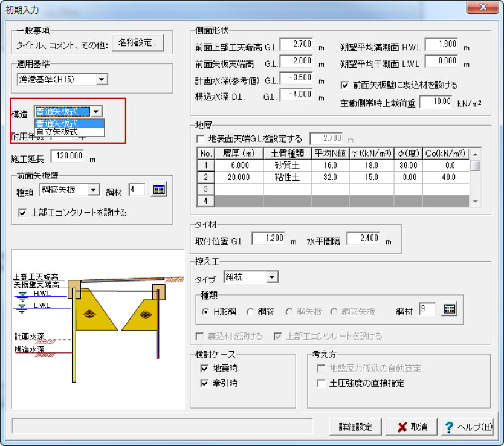The width and height of the screenshot is (504, 446).
Task: Click row header No. 4 in soil table
Action: pos(205,201)
